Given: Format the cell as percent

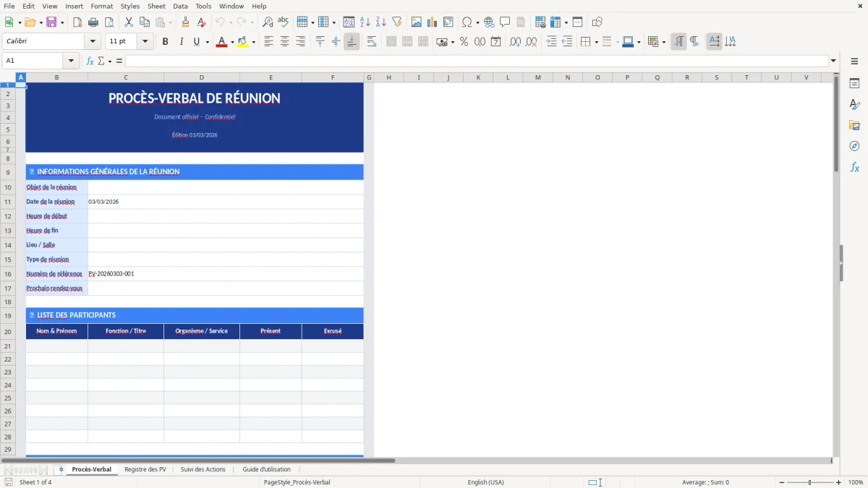Looking at the screenshot, I should click(x=464, y=41).
